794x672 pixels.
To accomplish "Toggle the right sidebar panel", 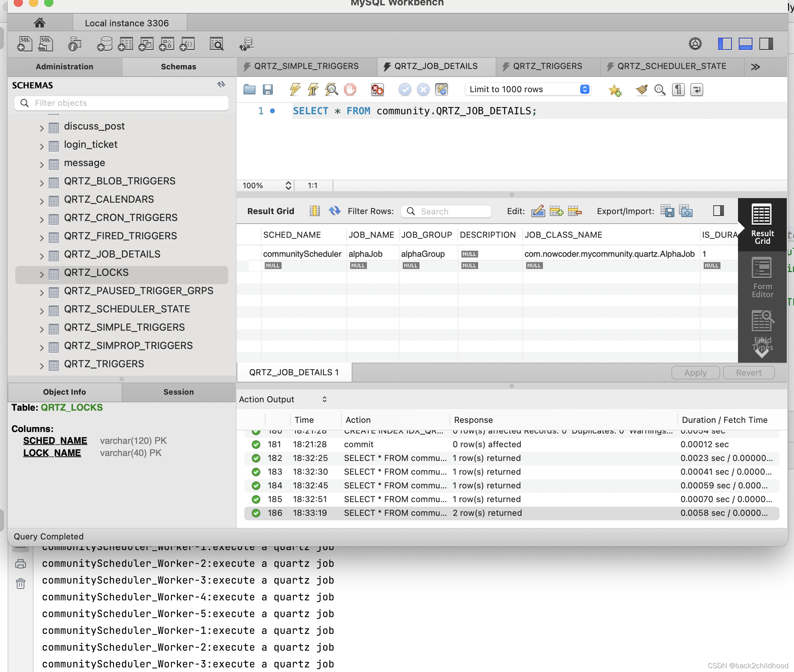I will tap(766, 44).
